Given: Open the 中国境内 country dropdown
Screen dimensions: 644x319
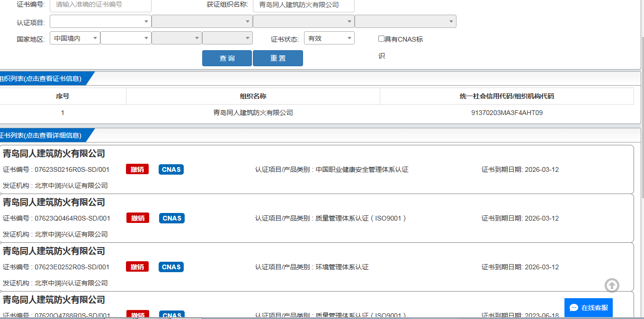Looking at the screenshot, I should (x=75, y=38).
